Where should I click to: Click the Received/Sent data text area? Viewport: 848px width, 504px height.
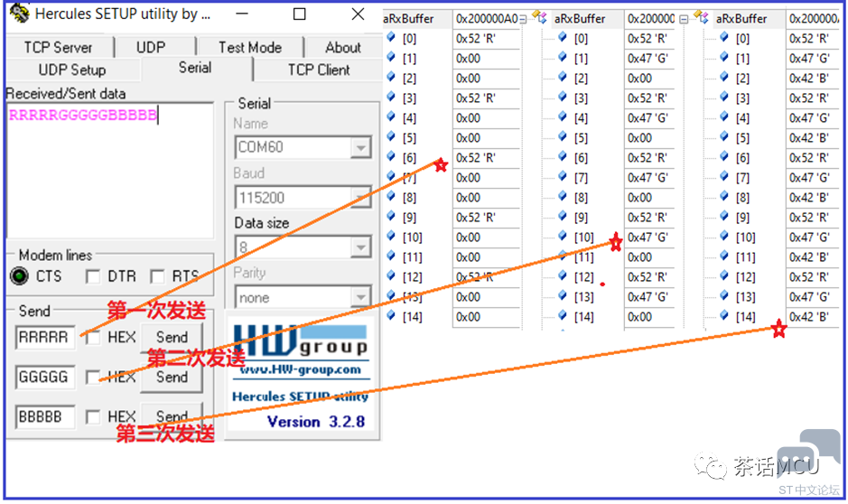[x=110, y=171]
